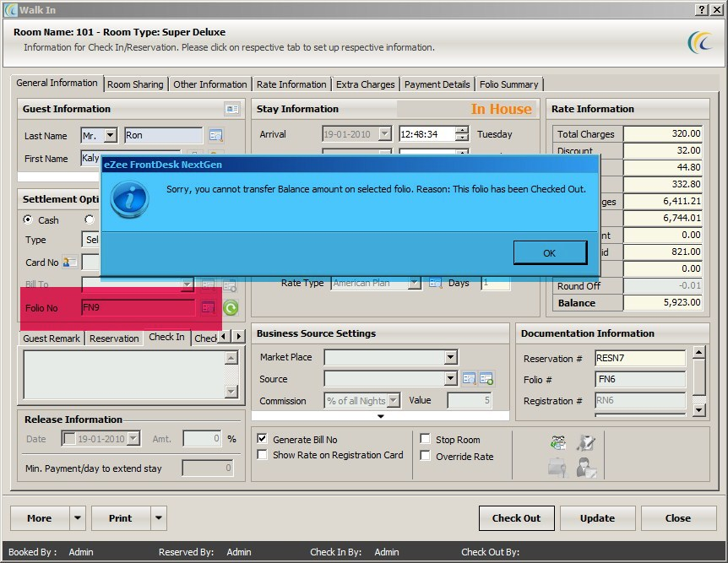
Task: Switch to the Reservation remarks tab
Action: point(114,338)
